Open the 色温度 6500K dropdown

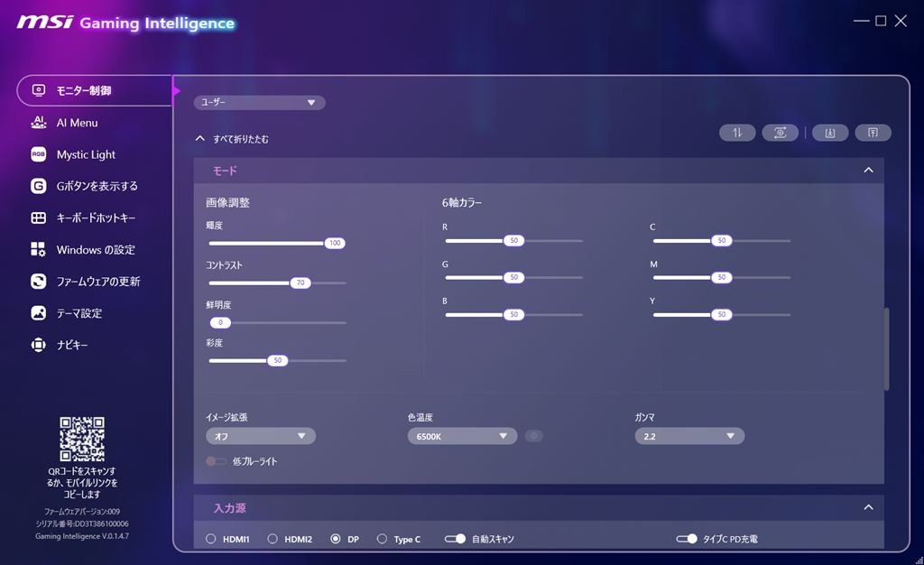coord(462,436)
